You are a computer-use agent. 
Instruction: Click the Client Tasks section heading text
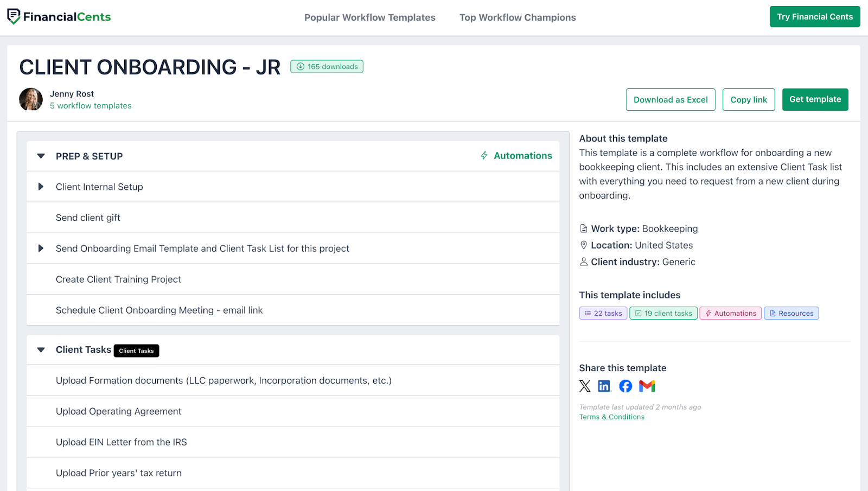(84, 350)
